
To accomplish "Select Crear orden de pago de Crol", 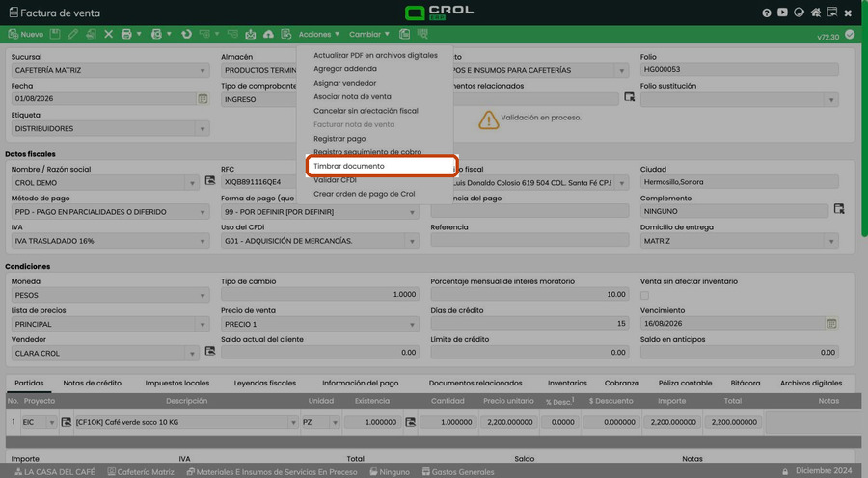I will (365, 194).
